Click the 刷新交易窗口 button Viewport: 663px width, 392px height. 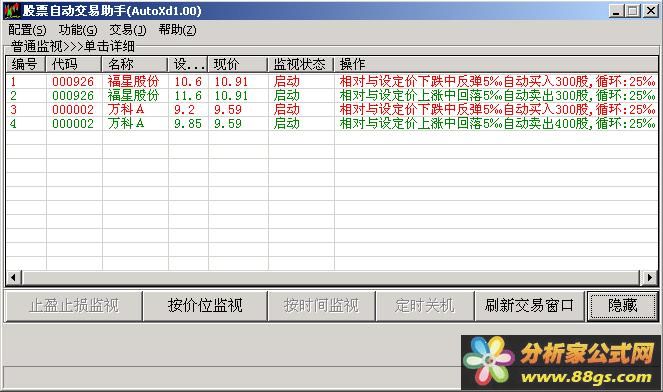pos(529,305)
